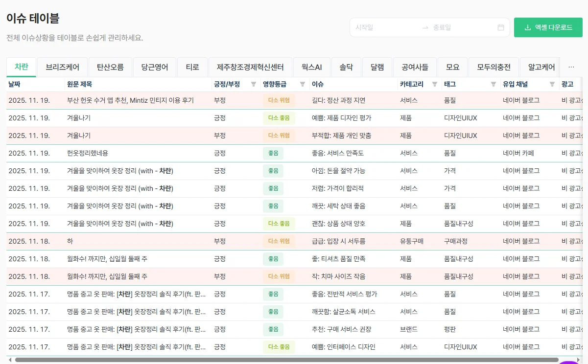Click the 카테고리 column filter icon
The width and height of the screenshot is (588, 364).
[435, 84]
